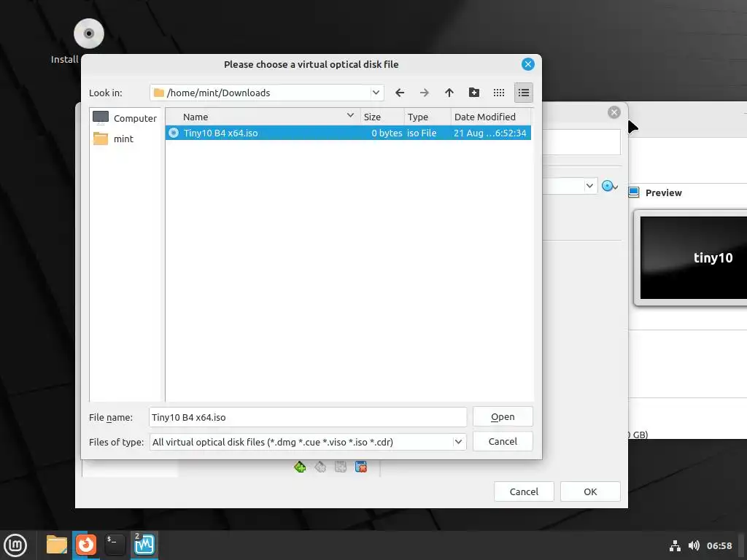Open the optical drive dropdown in settings window

(589, 186)
